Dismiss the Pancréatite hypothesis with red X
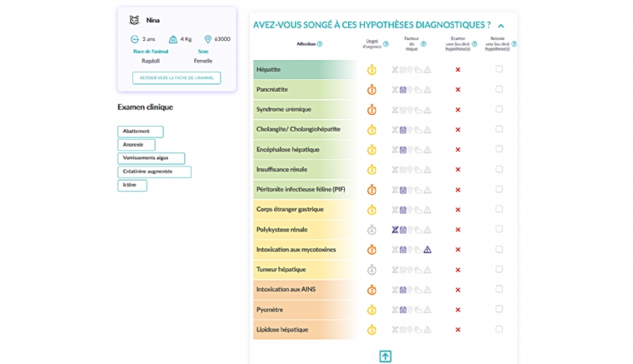 pyautogui.click(x=457, y=89)
